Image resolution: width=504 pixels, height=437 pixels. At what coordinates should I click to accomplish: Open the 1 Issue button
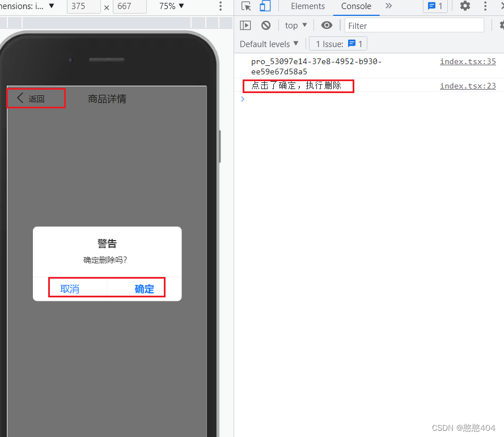point(338,44)
